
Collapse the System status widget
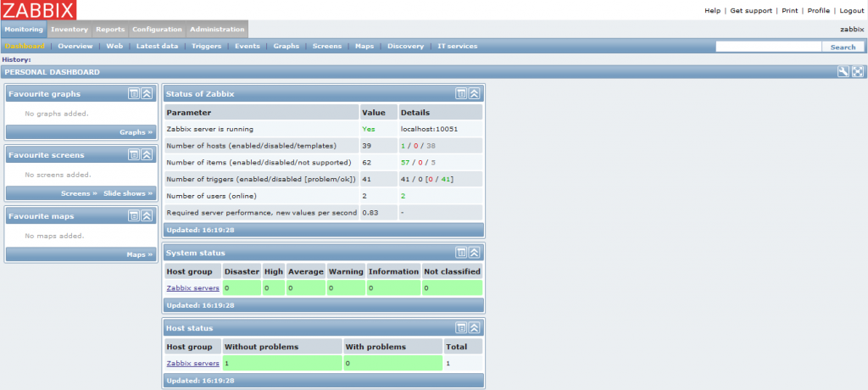tap(475, 253)
